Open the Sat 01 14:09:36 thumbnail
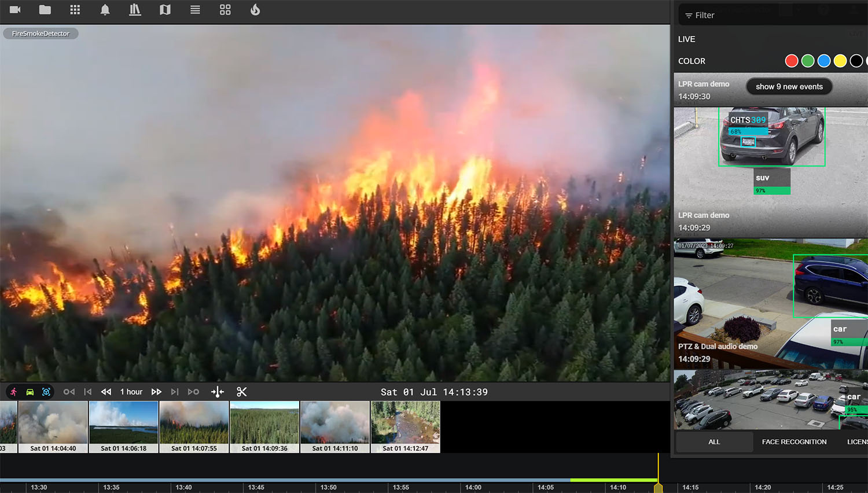The image size is (868, 493). [264, 426]
